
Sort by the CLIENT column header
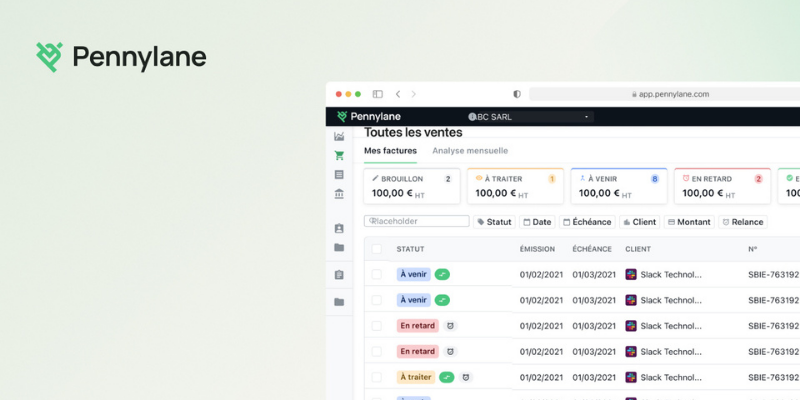[x=638, y=249]
